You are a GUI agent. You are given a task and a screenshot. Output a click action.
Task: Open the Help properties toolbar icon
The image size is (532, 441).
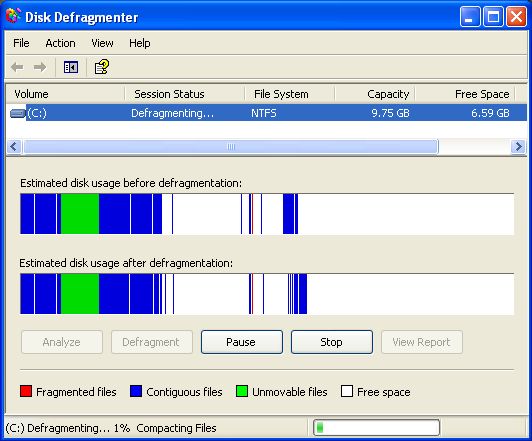tap(102, 67)
